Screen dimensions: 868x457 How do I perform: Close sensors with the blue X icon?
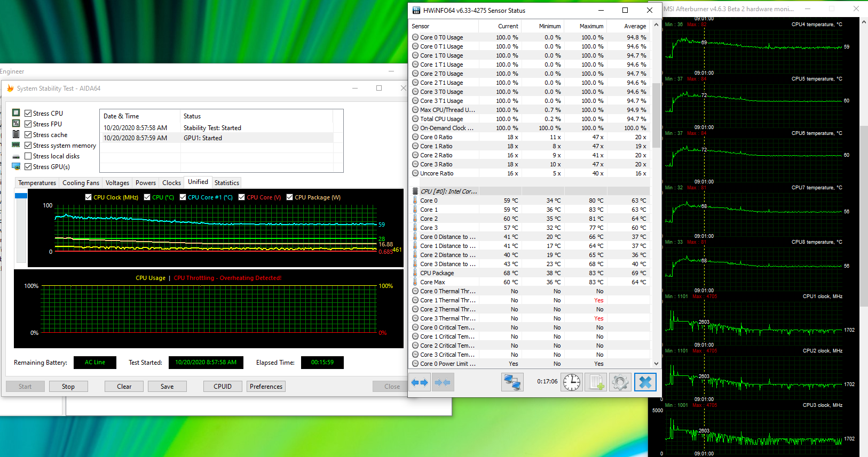tap(645, 382)
